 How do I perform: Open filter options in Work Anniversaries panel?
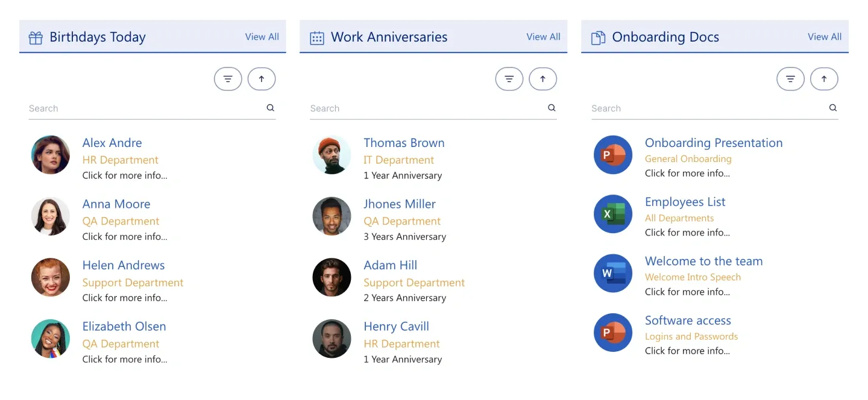coord(509,79)
